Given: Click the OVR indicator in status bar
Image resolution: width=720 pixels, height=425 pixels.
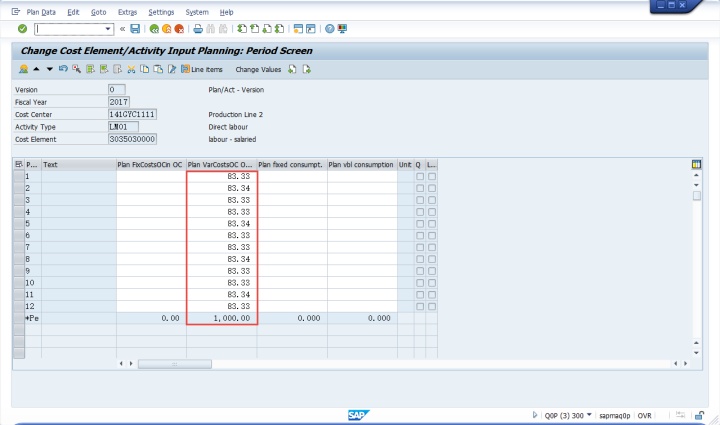Looking at the screenshot, I should pos(644,415).
